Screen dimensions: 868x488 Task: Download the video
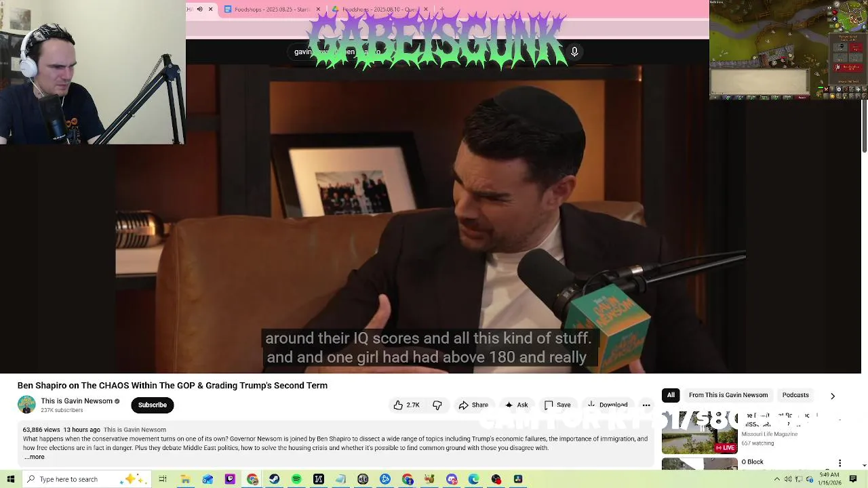pos(608,405)
